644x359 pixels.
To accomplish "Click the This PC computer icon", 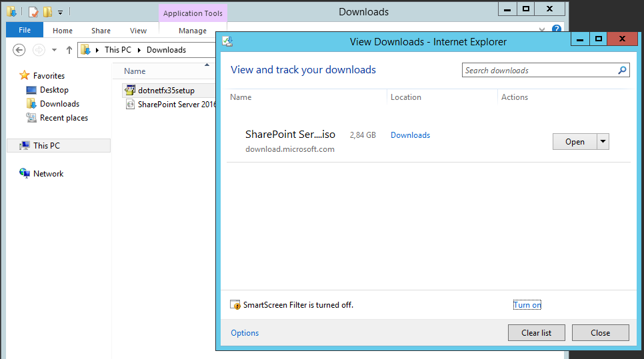I will (x=25, y=145).
